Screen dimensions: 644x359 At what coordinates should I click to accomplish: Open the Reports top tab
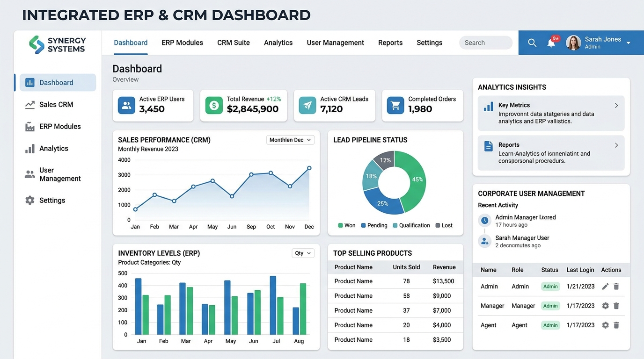(390, 43)
